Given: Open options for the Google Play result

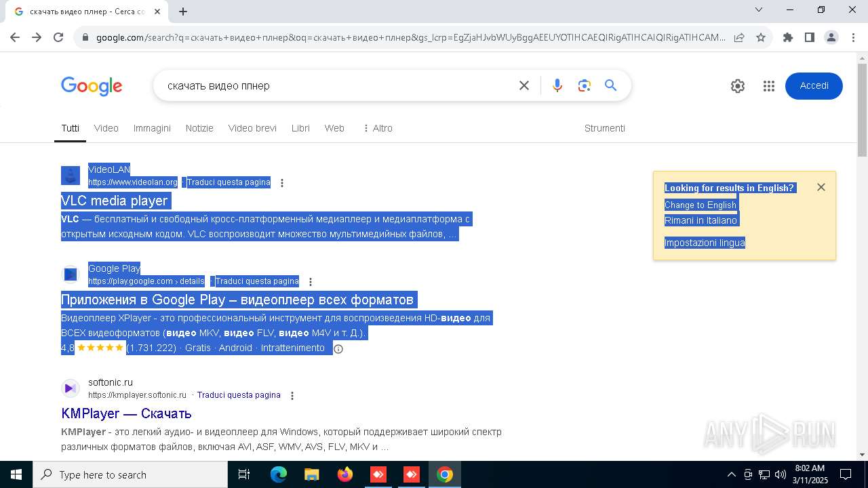Looking at the screenshot, I should coord(311,282).
